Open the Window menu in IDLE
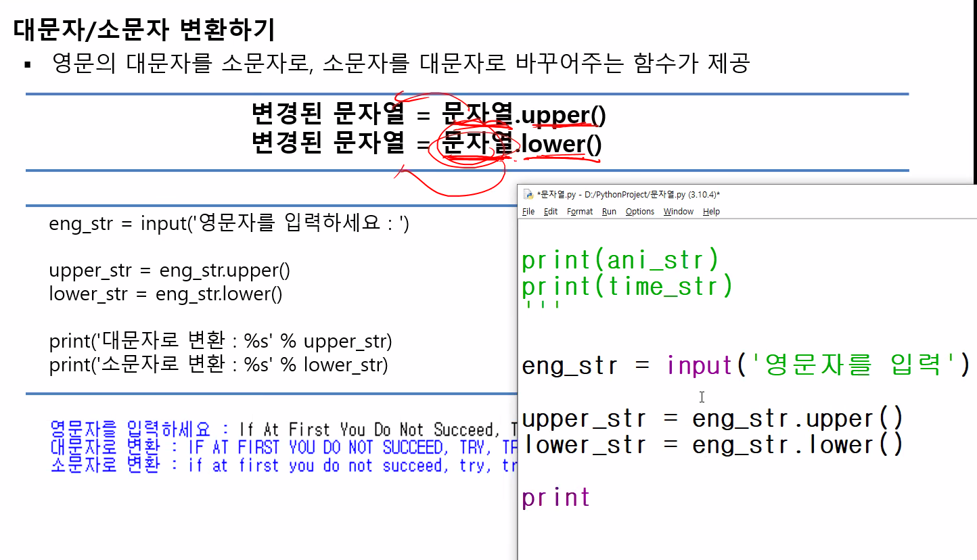This screenshot has width=977, height=560. pos(679,212)
